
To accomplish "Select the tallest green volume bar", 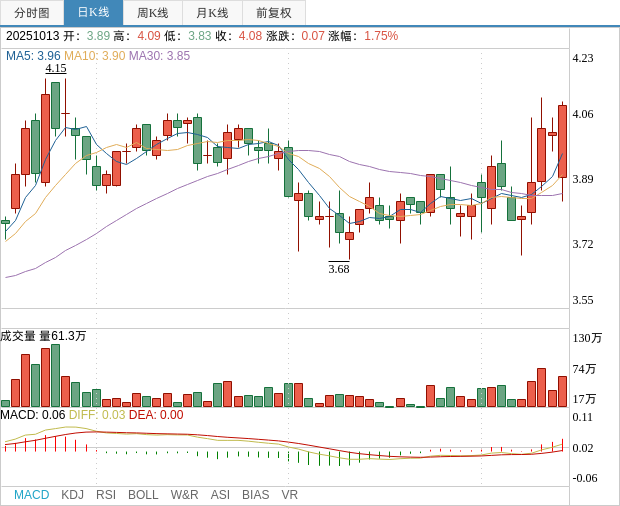I will tap(55, 376).
